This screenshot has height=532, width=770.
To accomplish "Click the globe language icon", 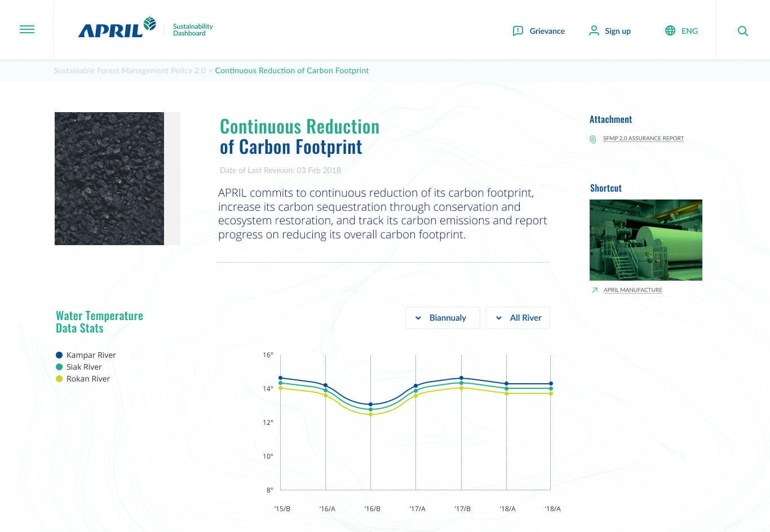I will pyautogui.click(x=670, y=30).
